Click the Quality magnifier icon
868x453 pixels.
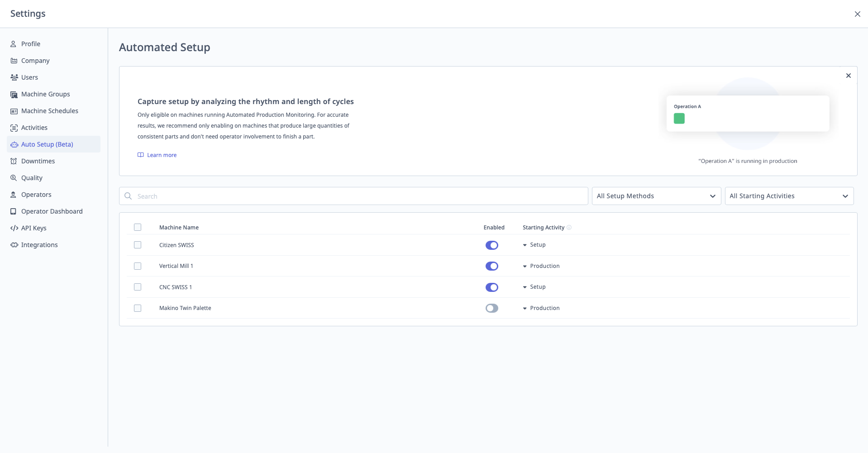tap(13, 178)
